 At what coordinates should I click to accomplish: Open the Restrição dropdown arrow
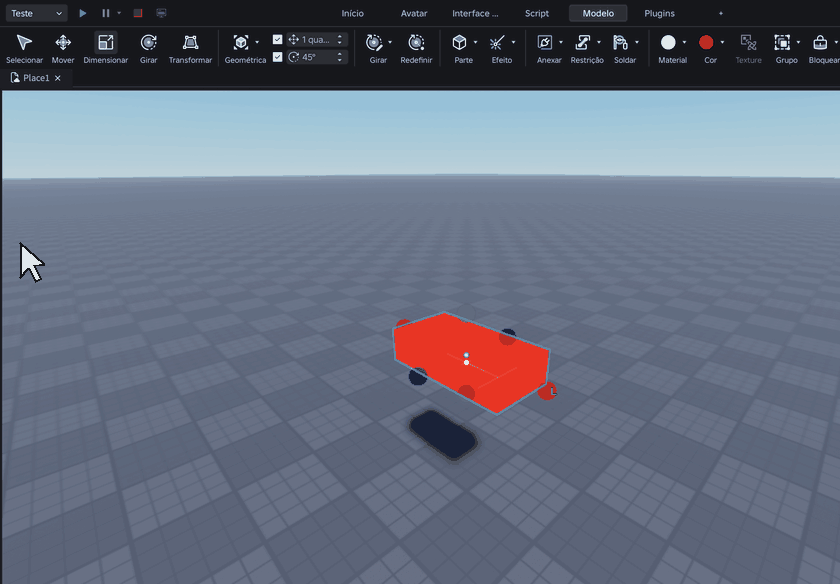pos(599,42)
